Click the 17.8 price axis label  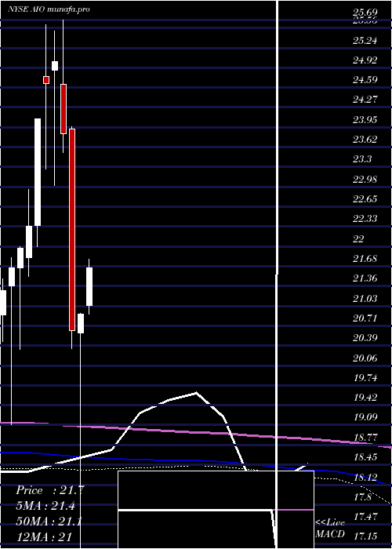pos(362,496)
